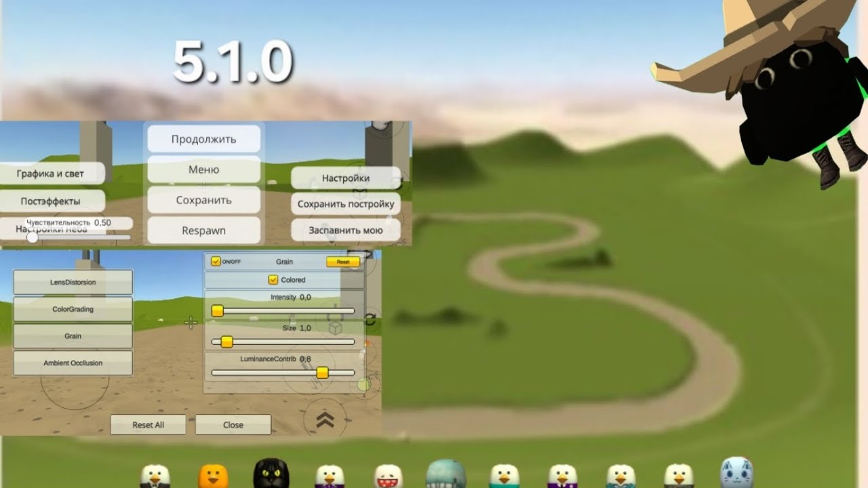
Task: Click the 'Intensity 0,0' label
Action: tap(291, 297)
